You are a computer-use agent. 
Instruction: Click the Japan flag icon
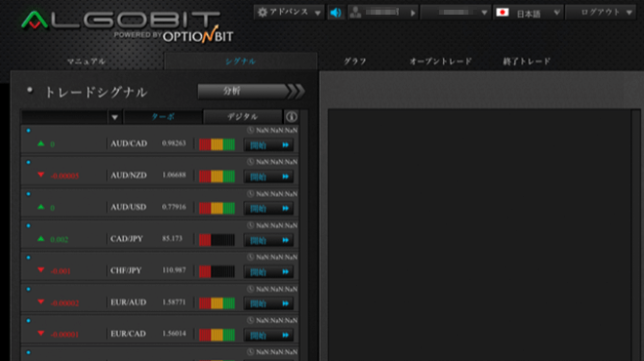click(x=503, y=13)
